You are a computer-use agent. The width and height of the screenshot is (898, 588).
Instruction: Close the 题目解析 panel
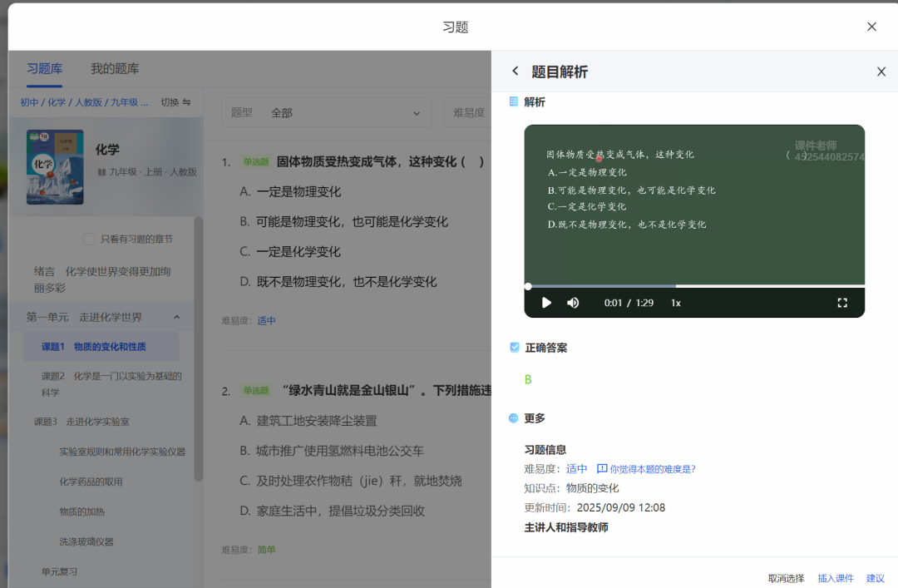(x=881, y=72)
